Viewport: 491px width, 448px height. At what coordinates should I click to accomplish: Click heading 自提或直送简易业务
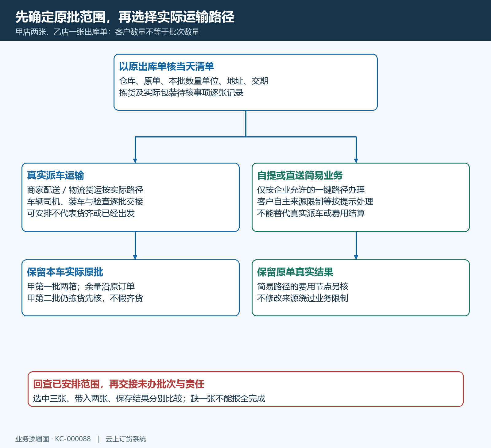tap(300, 175)
